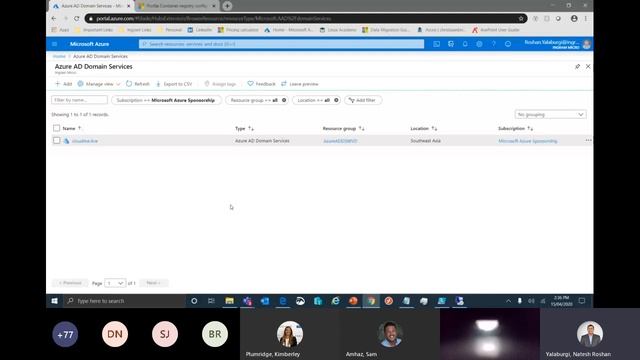Screen dimensions: 640x360
Task: Open Cortana circle on the taskbar
Action: pos(194,301)
